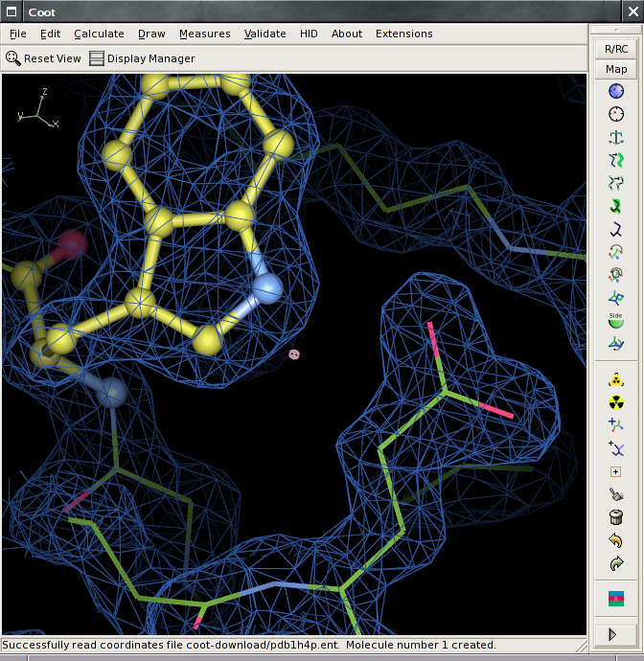Viewport: 644px width, 661px height.
Task: Click the green Redo arrow icon
Action: point(616,564)
